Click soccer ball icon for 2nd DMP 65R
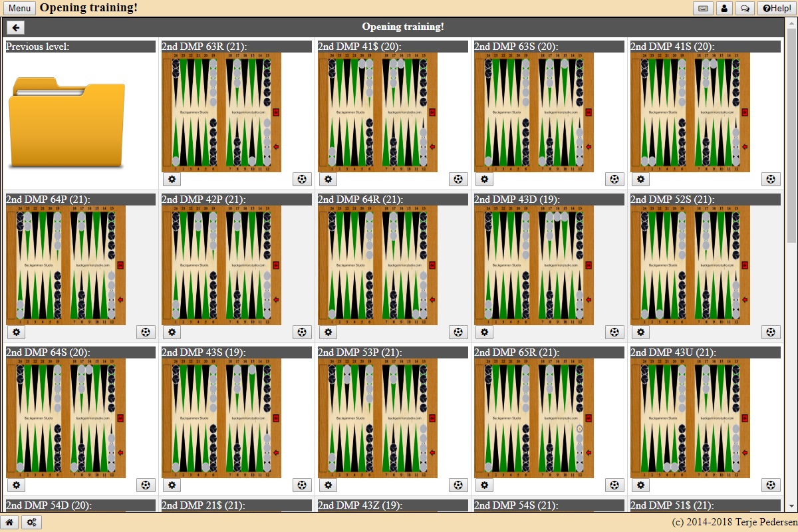Image resolution: width=798 pixels, height=532 pixels. pyautogui.click(x=614, y=485)
